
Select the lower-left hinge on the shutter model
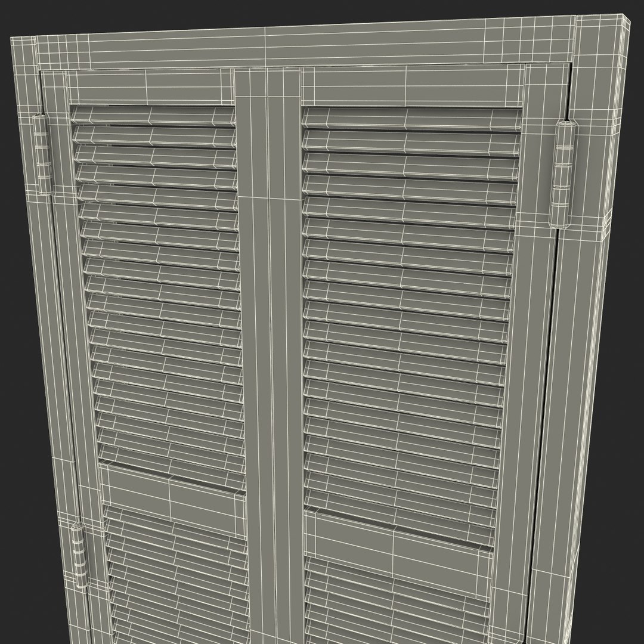click(80, 555)
